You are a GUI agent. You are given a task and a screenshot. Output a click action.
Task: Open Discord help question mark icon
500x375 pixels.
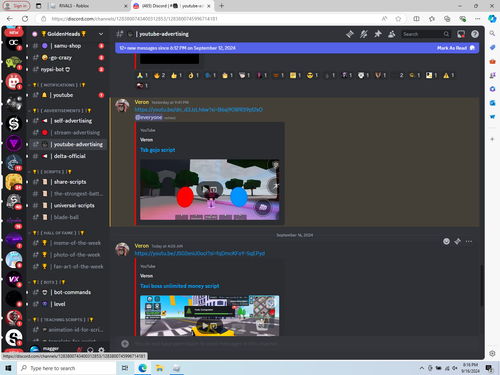coord(475,34)
